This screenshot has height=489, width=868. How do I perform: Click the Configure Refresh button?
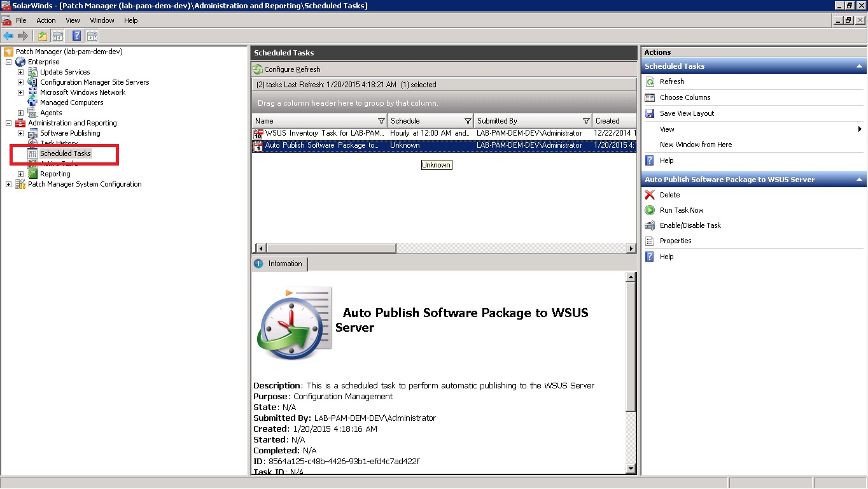pos(286,69)
